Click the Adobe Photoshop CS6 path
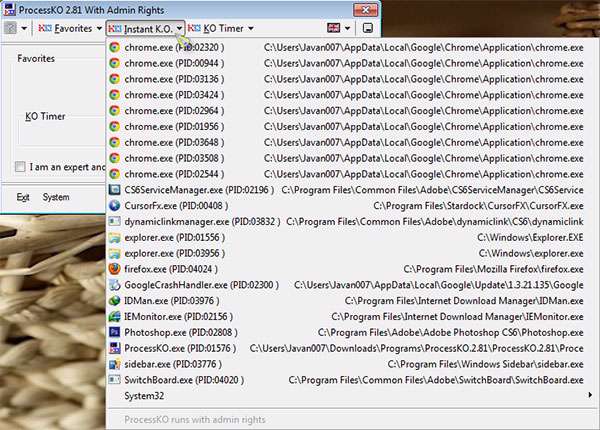The height and width of the screenshot is (430, 600). coord(451,332)
